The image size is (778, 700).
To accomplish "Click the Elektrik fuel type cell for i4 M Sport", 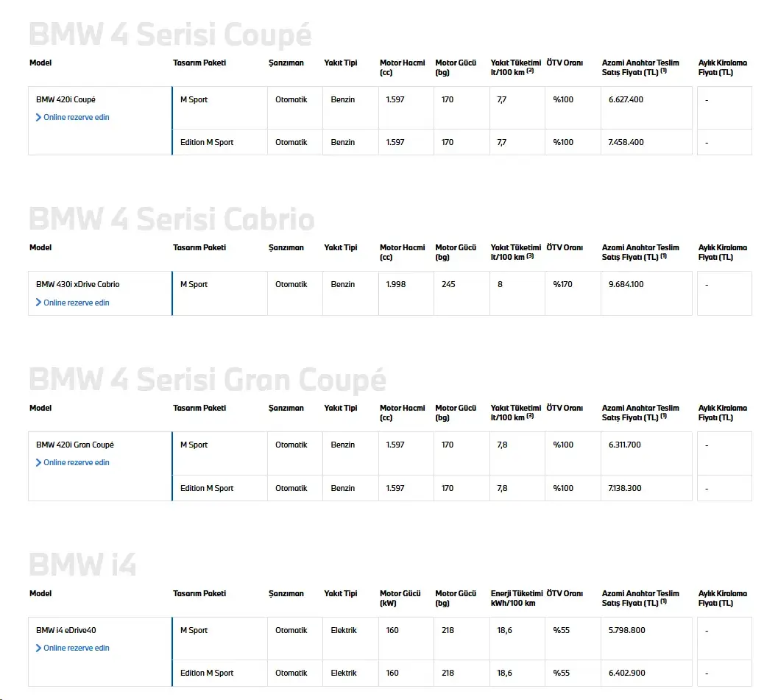I will point(343,631).
